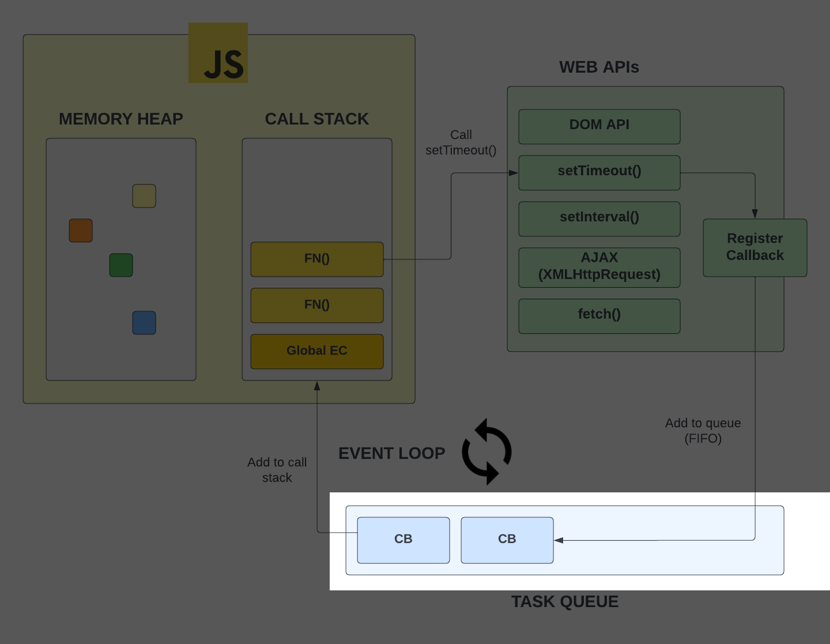Image resolution: width=830 pixels, height=644 pixels.
Task: Select the Task Queue label
Action: (x=564, y=601)
